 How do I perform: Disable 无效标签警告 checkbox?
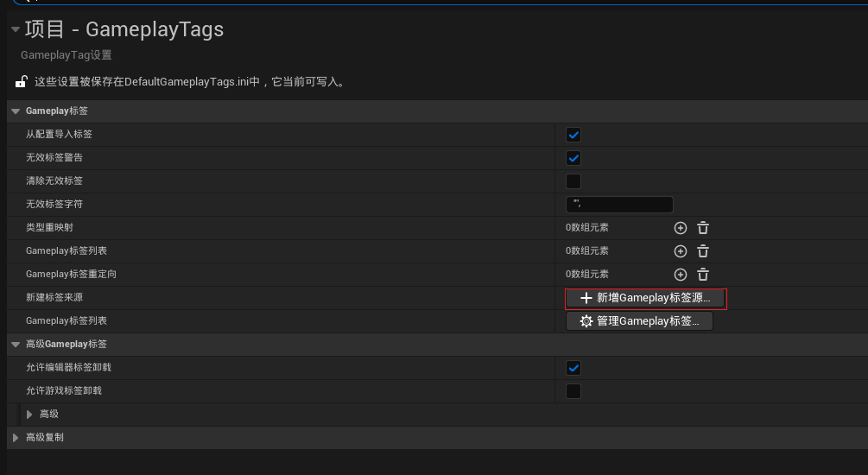[573, 158]
